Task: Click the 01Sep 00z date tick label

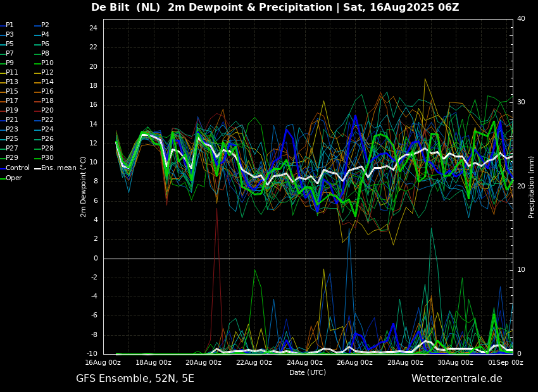Action: click(x=505, y=363)
